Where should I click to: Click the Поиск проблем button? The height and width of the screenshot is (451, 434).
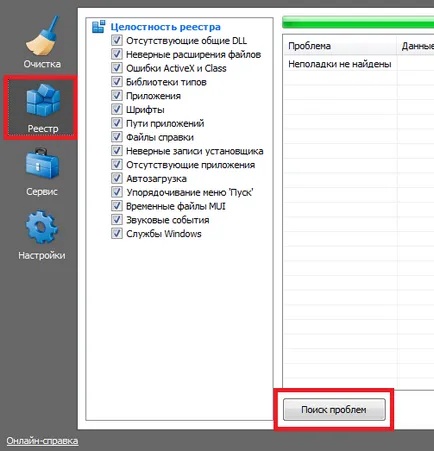(334, 409)
